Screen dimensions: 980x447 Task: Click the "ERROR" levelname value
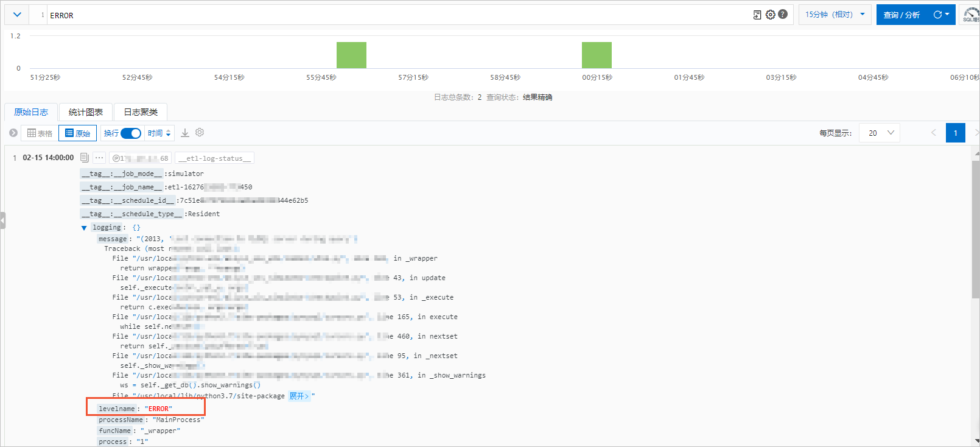[x=158, y=409]
